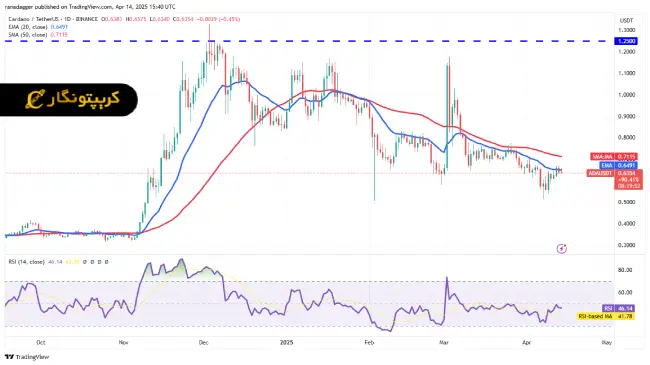Click the Dec label on time axis
This screenshot has height=365, width=650.
(x=204, y=343)
